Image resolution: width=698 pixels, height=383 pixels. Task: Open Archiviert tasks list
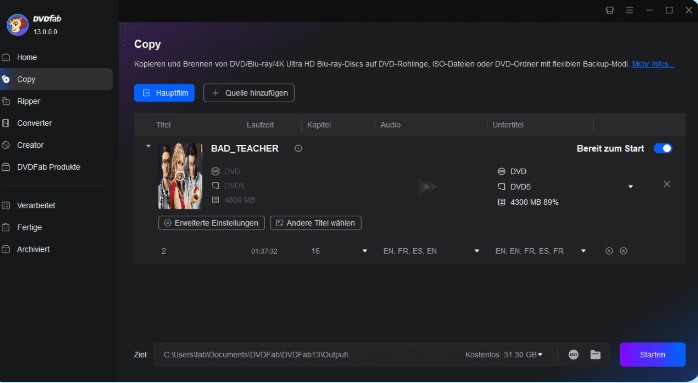point(33,249)
